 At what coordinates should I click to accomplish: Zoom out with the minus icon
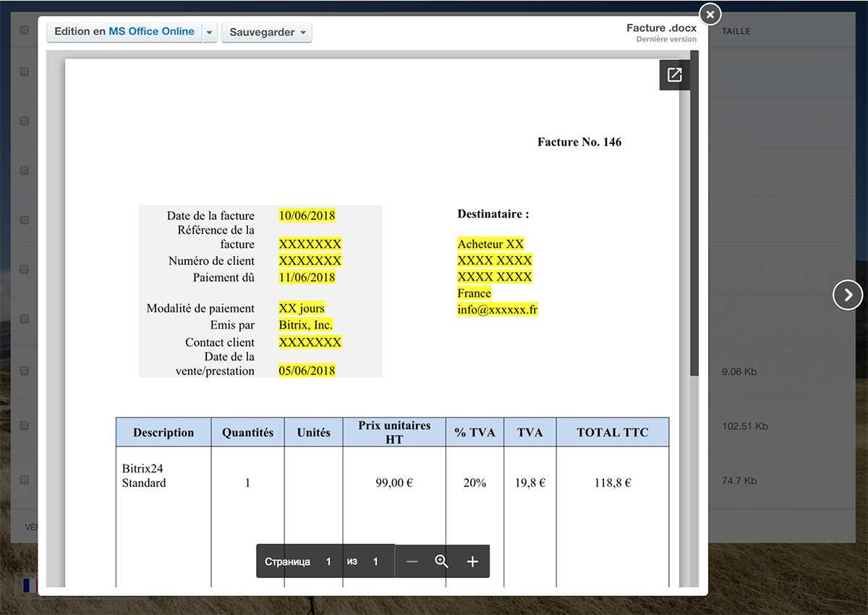(412, 561)
